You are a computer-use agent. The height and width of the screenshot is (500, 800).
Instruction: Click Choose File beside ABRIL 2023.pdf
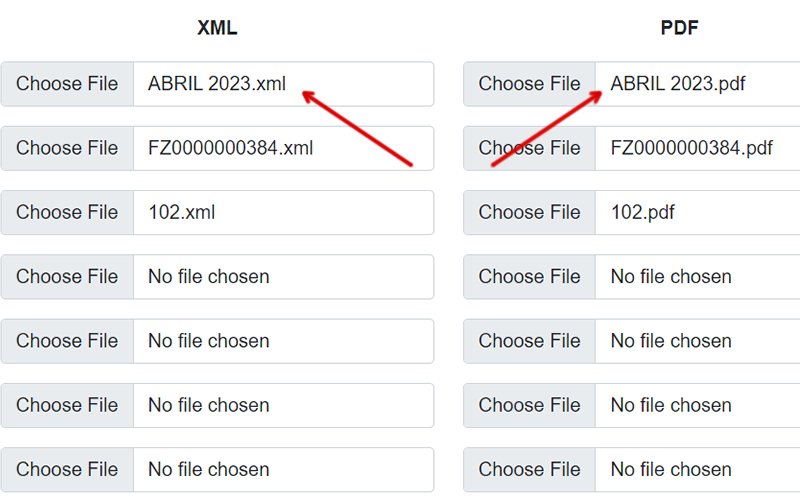coord(529,84)
